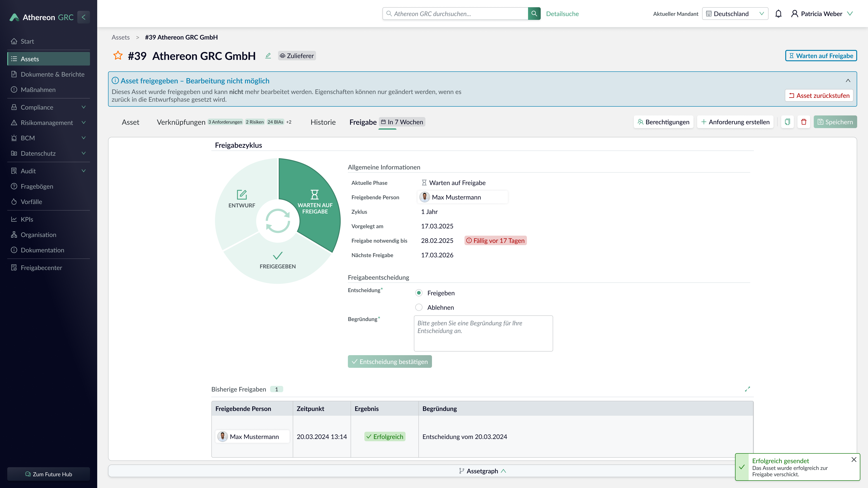Open the Organisation section

tap(38, 235)
